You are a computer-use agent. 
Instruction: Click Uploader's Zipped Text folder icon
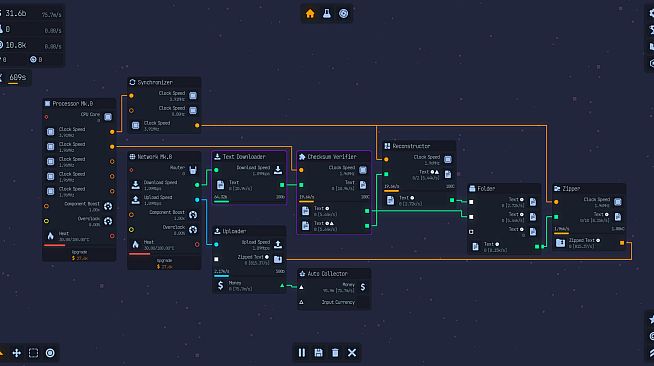coord(278,259)
